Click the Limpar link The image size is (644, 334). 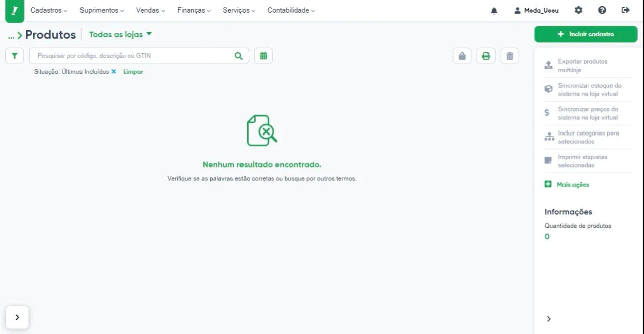pyautogui.click(x=133, y=71)
